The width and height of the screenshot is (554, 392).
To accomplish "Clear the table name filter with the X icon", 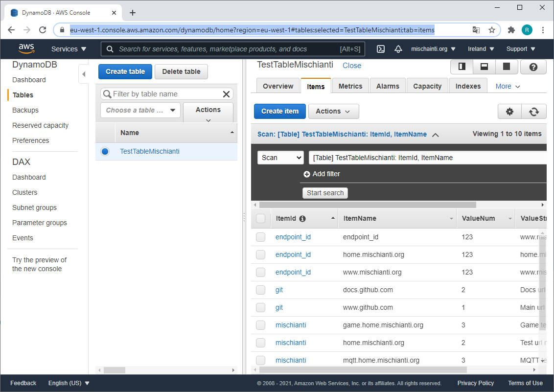I will click(226, 93).
